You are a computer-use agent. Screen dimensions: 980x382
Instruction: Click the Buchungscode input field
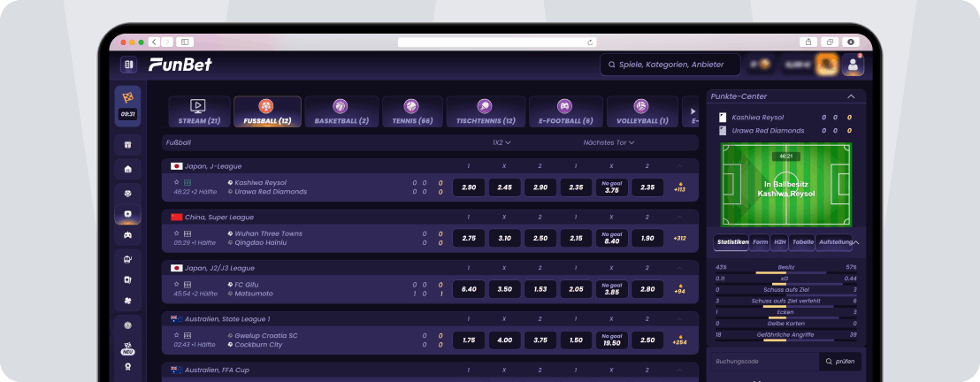coord(765,362)
